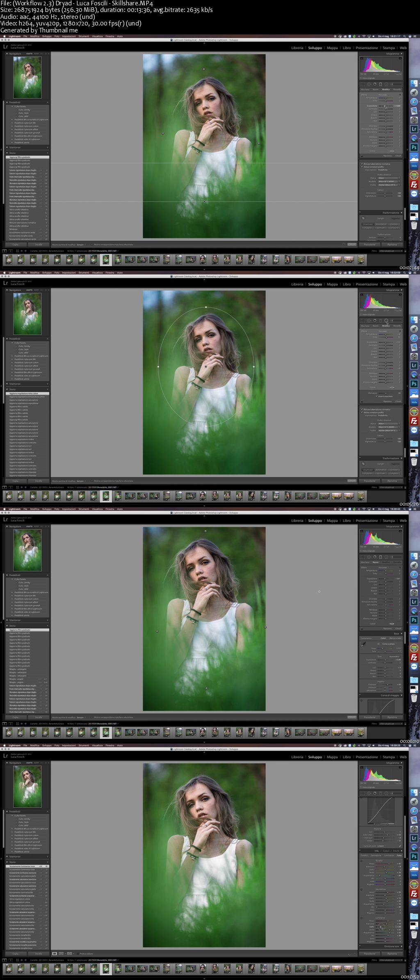Select Spot Removal tool in 00:08:10 frame
The height and width of the screenshot is (980, 420).
[x=369, y=557]
